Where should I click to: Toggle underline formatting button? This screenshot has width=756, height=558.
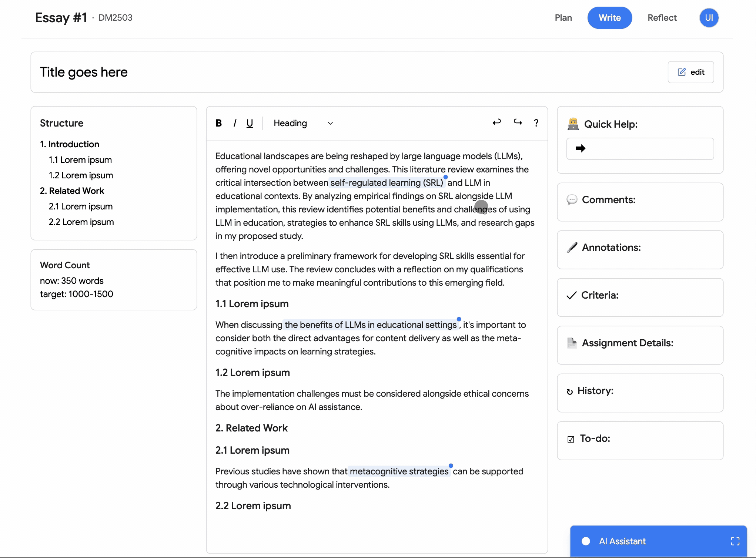[250, 123]
